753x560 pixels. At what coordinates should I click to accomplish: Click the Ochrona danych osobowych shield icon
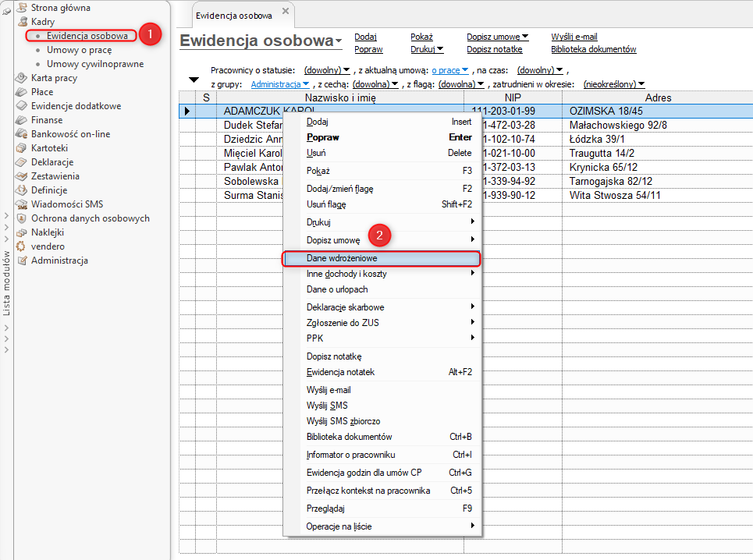[22, 218]
